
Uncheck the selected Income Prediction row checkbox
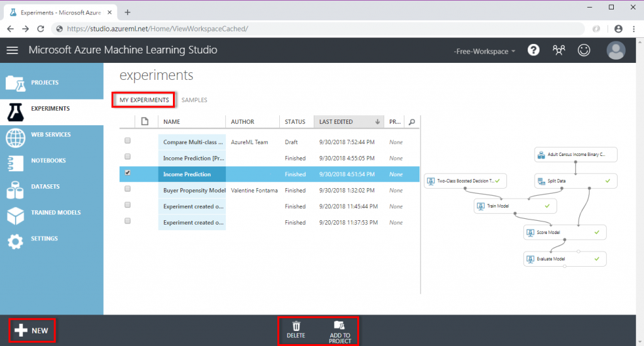pyautogui.click(x=127, y=172)
